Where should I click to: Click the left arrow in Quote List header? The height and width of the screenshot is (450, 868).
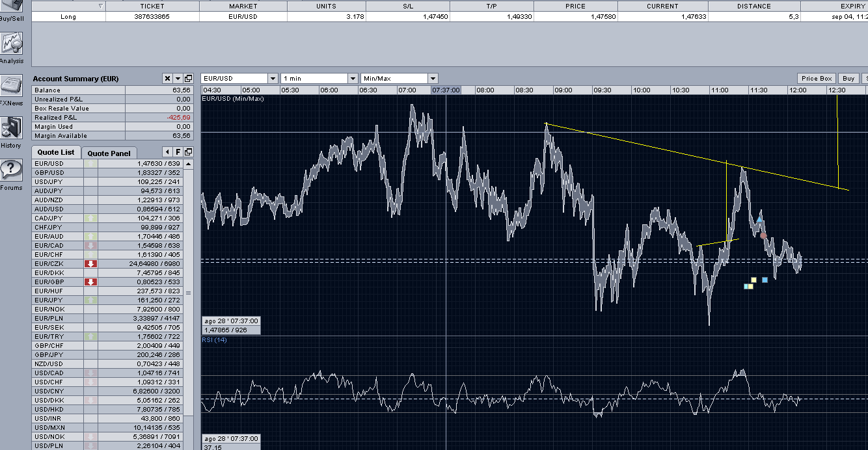tap(167, 152)
